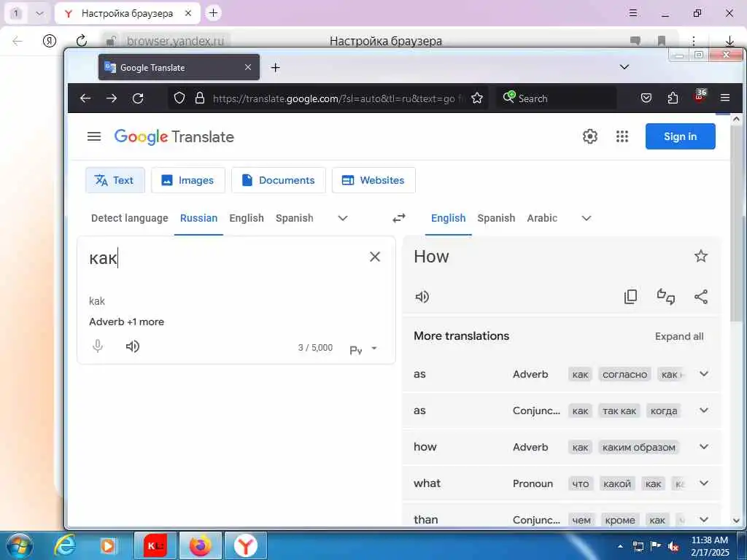List all Firefox tabs dropdown
The height and width of the screenshot is (560, 747).
point(624,67)
